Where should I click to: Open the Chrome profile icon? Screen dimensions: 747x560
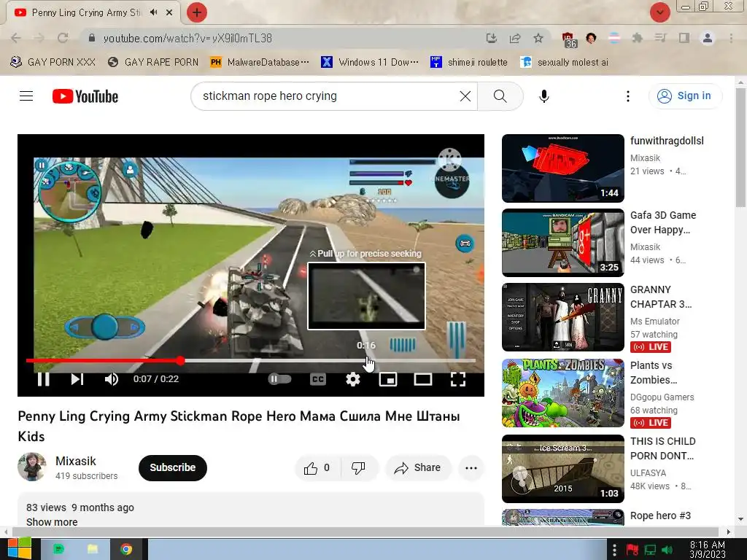708,38
